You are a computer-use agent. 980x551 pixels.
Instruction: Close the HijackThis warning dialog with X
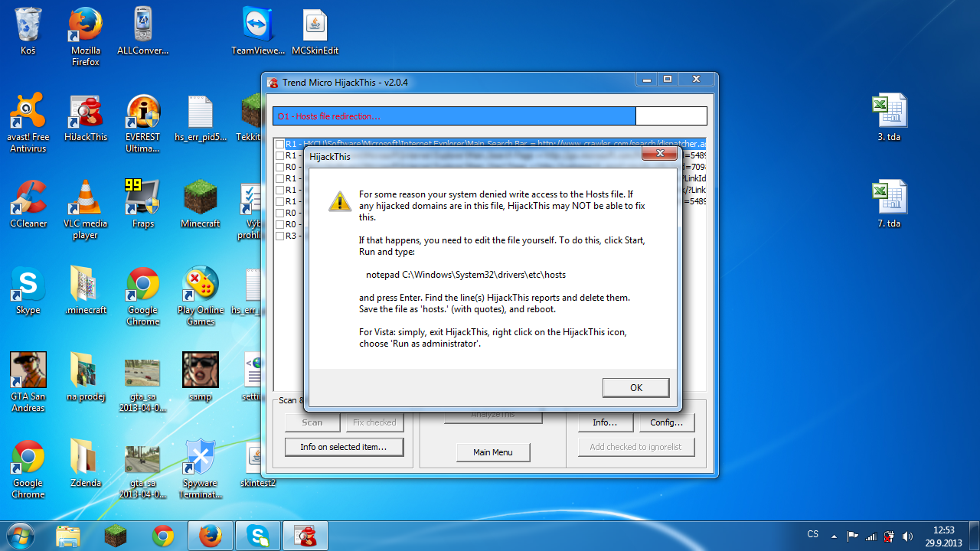pyautogui.click(x=658, y=155)
